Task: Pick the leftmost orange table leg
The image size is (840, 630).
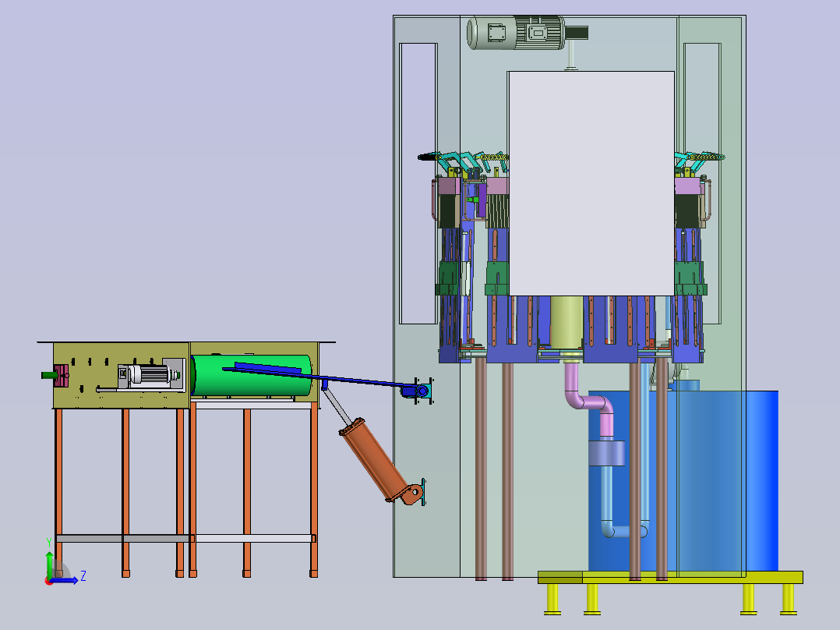Action: pos(59,493)
